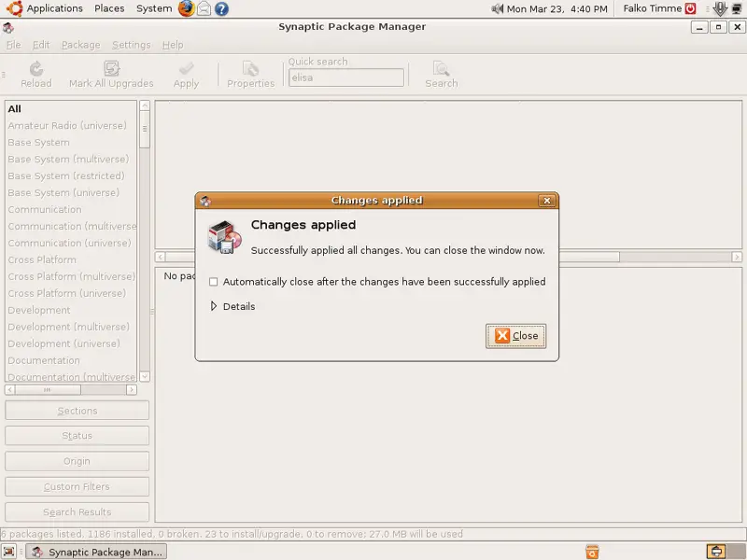Open the Settings menu
Viewport: 747px width, 560px height.
[132, 45]
